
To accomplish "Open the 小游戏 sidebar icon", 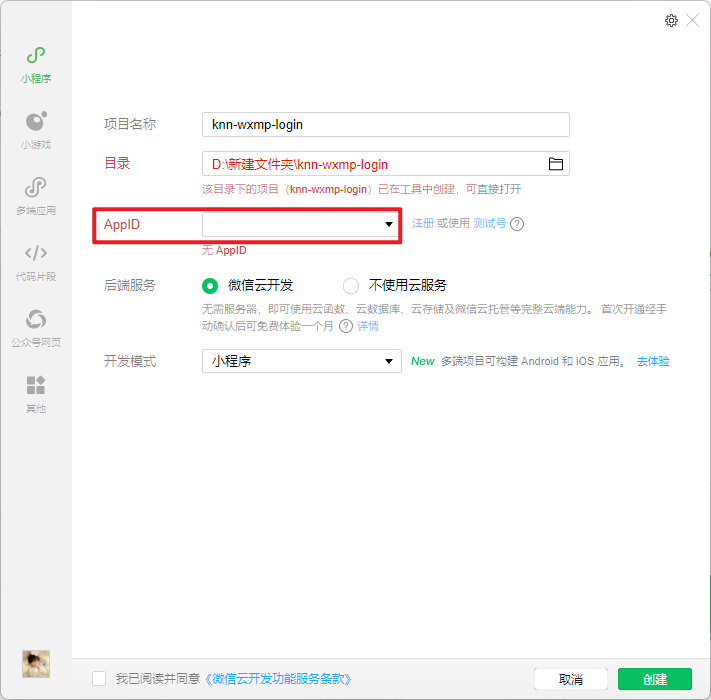I will click(36, 130).
